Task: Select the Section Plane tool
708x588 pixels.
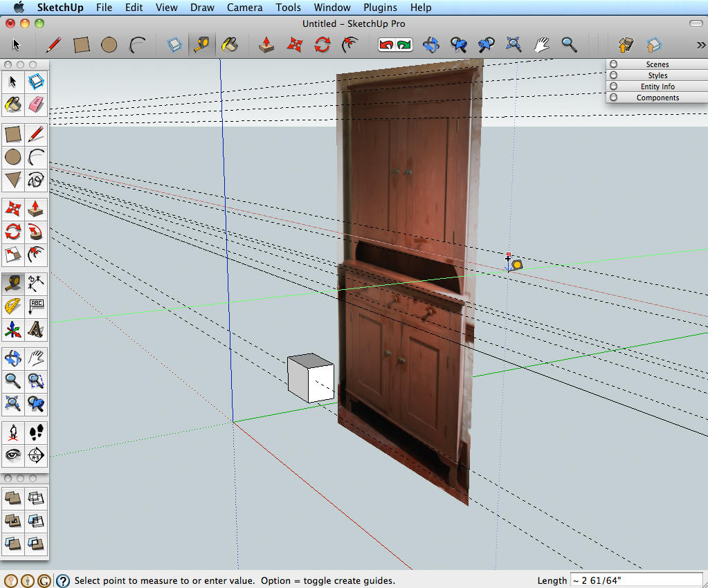Action: coord(36,455)
